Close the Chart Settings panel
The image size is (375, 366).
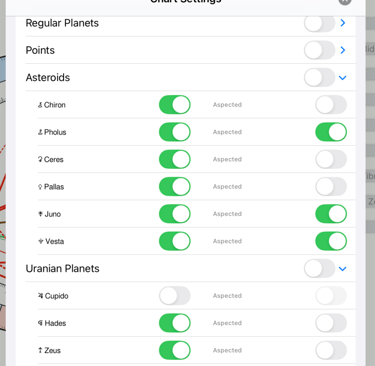pos(345,1)
